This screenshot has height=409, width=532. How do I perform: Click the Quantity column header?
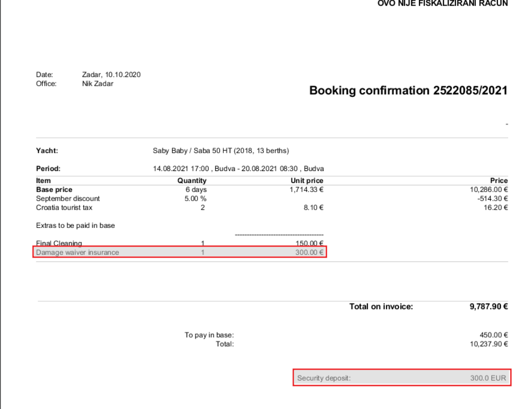(192, 181)
